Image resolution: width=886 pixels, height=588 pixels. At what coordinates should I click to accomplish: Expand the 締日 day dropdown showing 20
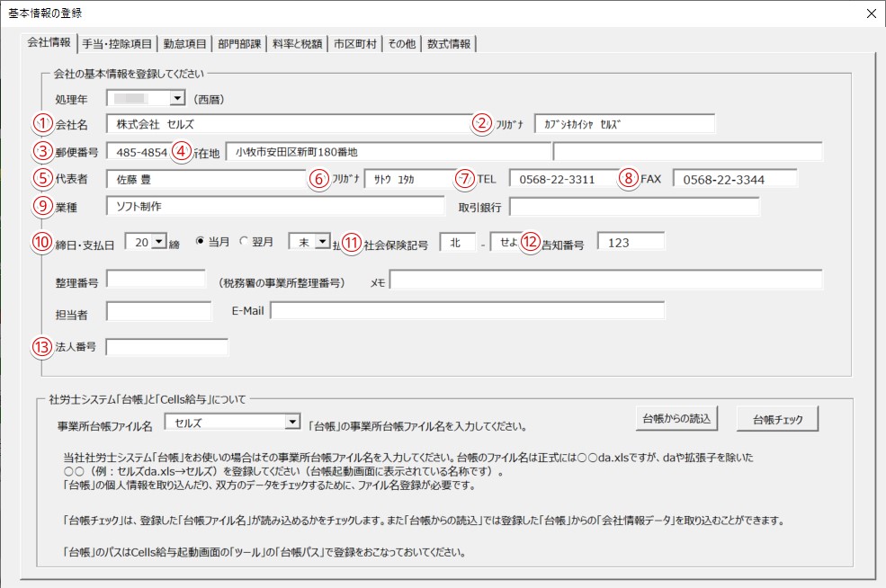pos(159,242)
